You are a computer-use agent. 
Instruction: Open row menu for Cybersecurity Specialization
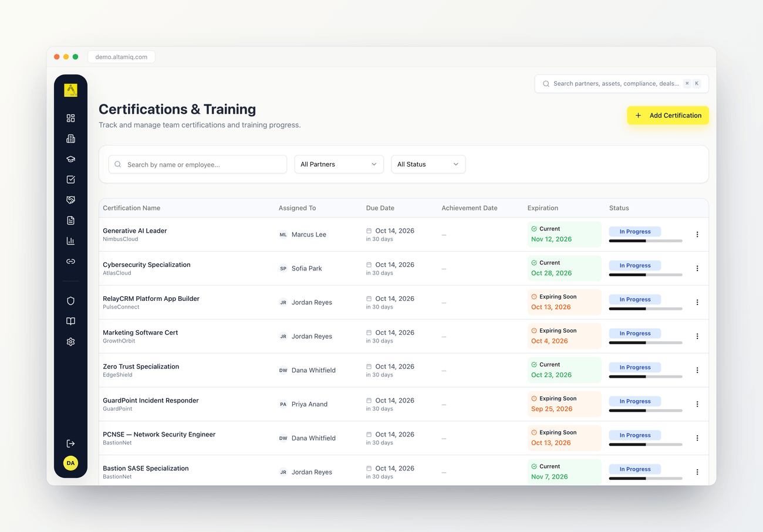coord(697,269)
